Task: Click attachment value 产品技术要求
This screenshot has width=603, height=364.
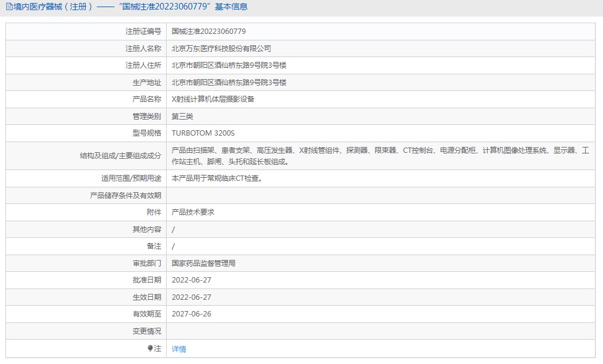Action: coord(193,212)
